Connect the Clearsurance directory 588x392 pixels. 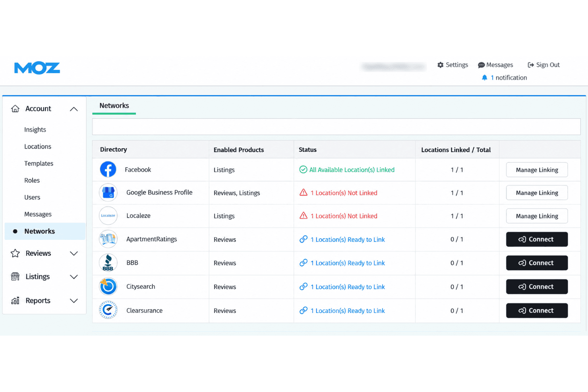click(537, 311)
